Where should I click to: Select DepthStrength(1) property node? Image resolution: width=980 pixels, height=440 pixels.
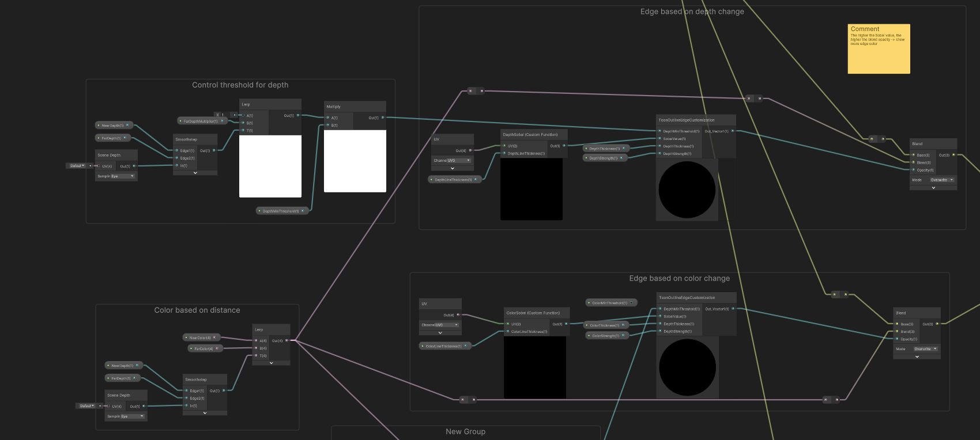coord(605,158)
